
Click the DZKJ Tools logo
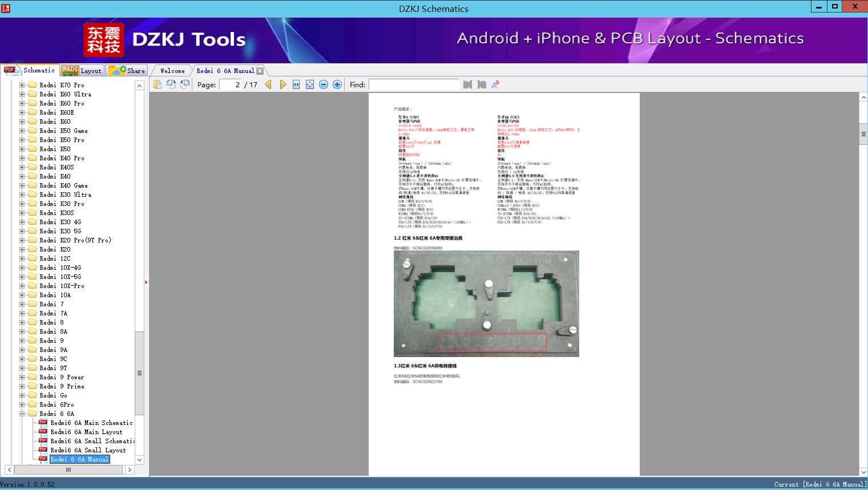pos(165,39)
